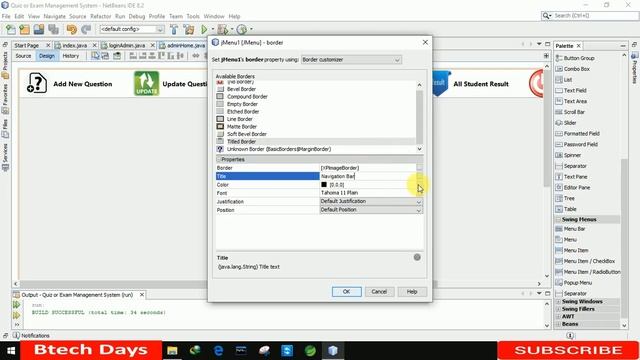
Task: Switch to the Source view tab
Action: [23, 56]
